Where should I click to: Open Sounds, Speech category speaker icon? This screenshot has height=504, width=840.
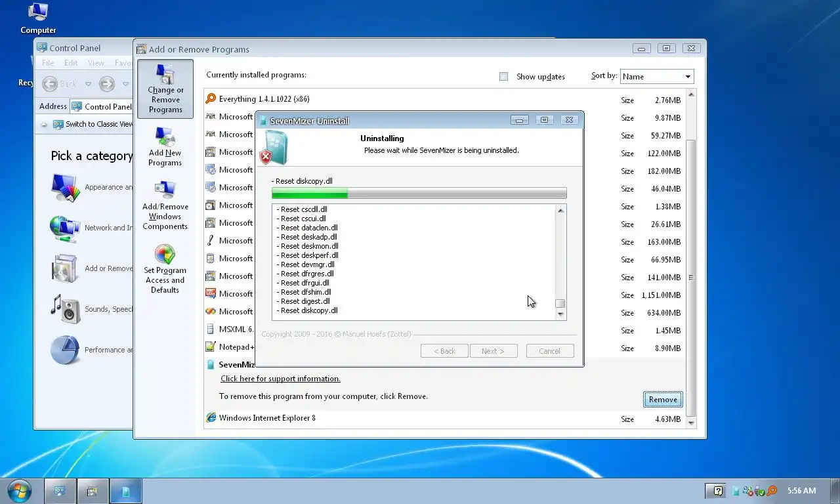point(65,309)
